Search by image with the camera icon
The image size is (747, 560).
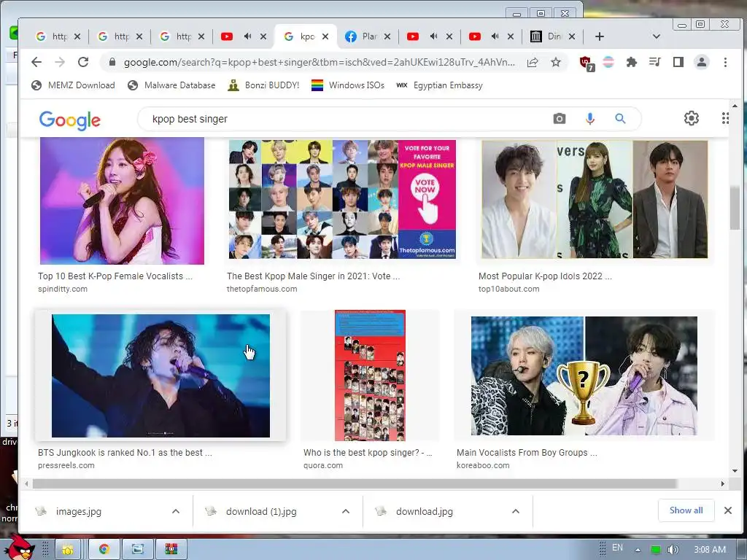coord(560,119)
